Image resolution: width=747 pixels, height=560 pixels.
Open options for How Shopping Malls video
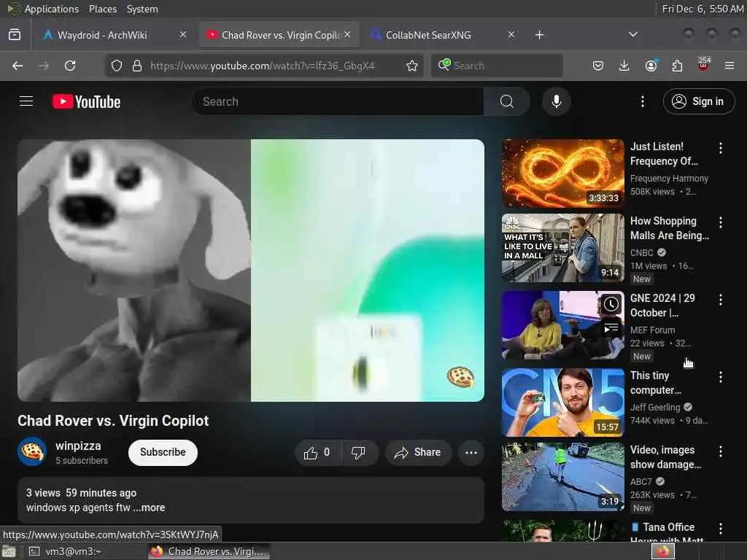coord(720,222)
